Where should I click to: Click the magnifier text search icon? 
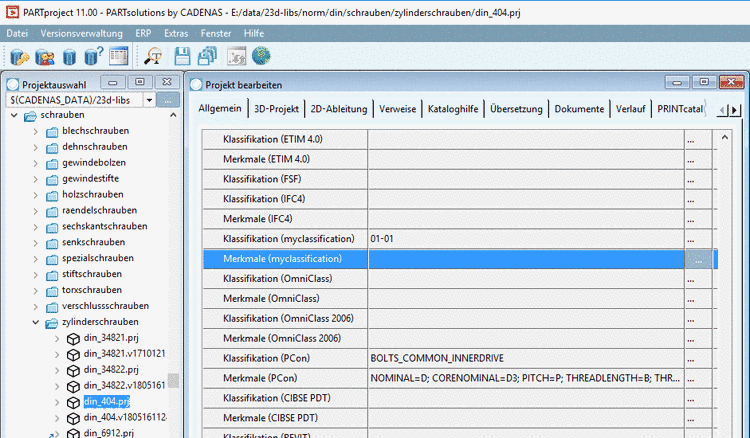tap(154, 56)
